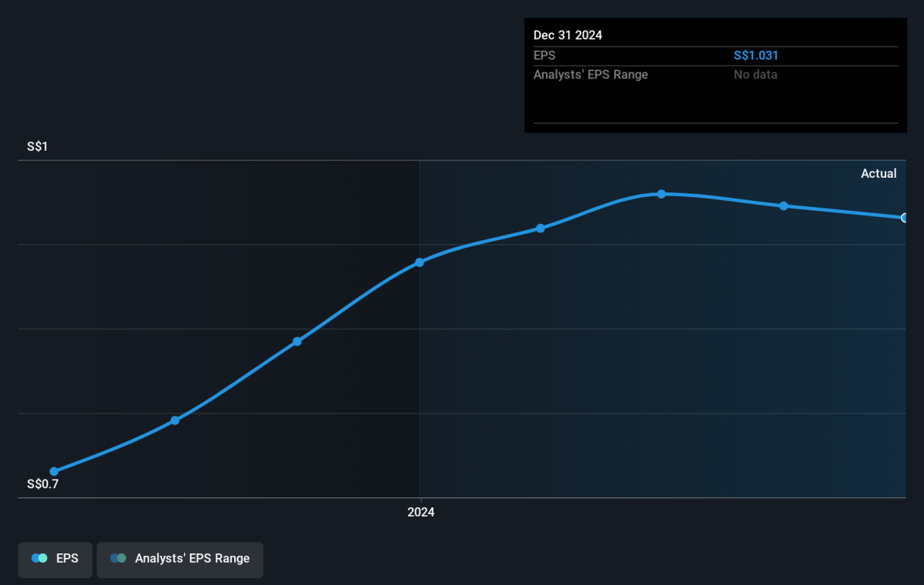Click the No data value in tooltip
This screenshot has width=924, height=585.
[755, 75]
